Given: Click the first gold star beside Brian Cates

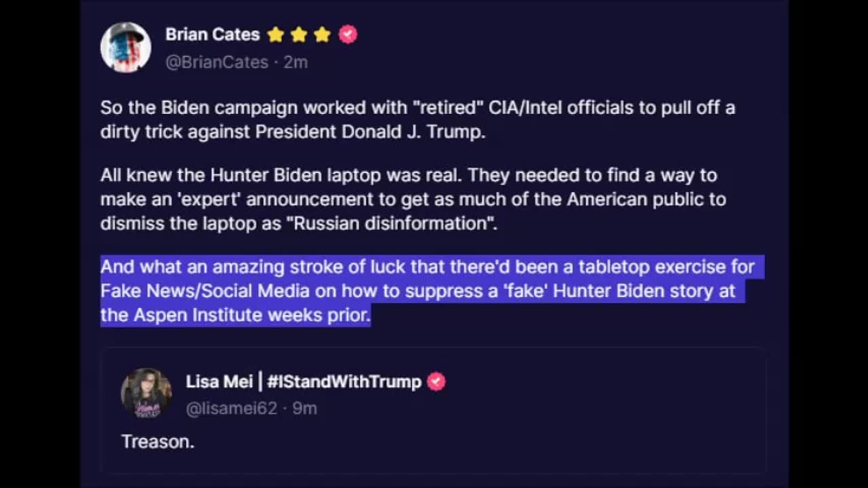Looking at the screenshot, I should (x=276, y=35).
